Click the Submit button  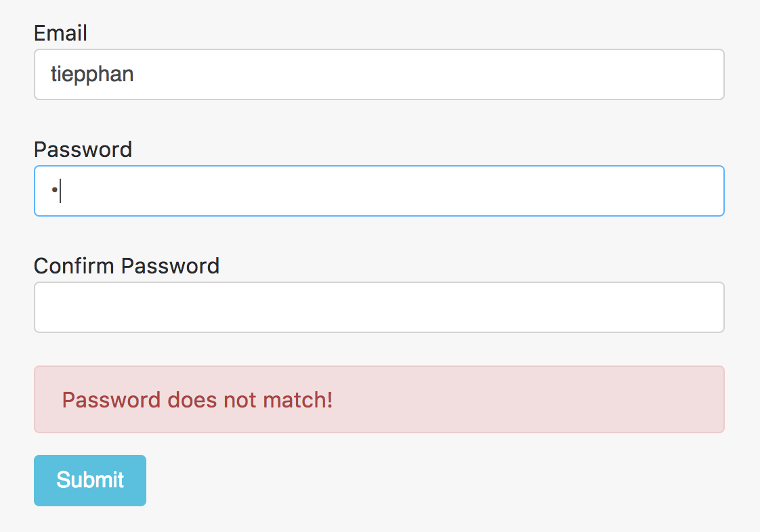tap(90, 480)
